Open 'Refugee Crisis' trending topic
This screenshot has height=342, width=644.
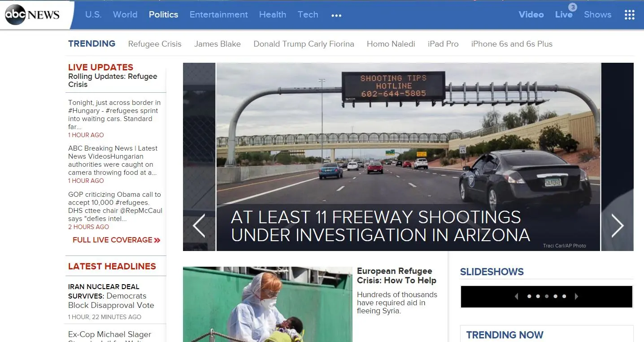click(155, 43)
